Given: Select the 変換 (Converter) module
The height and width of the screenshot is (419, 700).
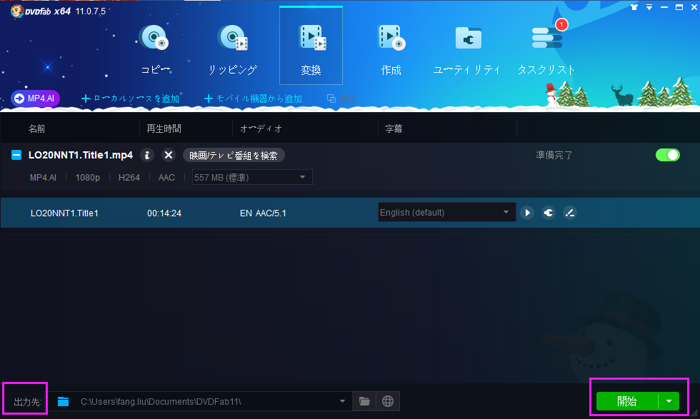Looking at the screenshot, I should (311, 46).
